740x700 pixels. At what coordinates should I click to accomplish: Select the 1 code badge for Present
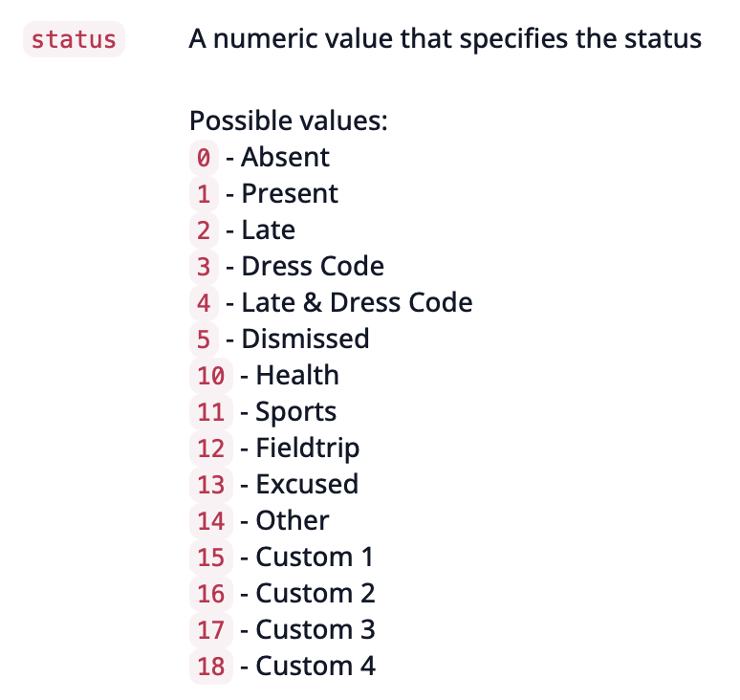(204, 194)
